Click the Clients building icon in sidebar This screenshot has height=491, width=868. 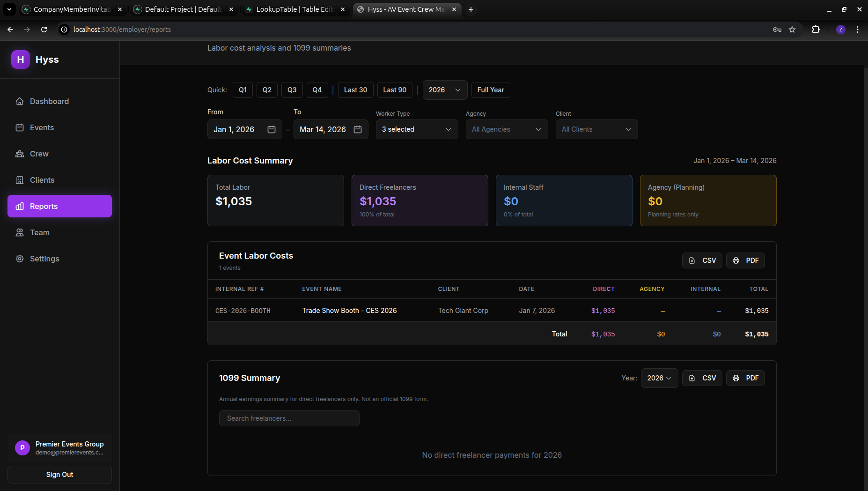(x=20, y=180)
